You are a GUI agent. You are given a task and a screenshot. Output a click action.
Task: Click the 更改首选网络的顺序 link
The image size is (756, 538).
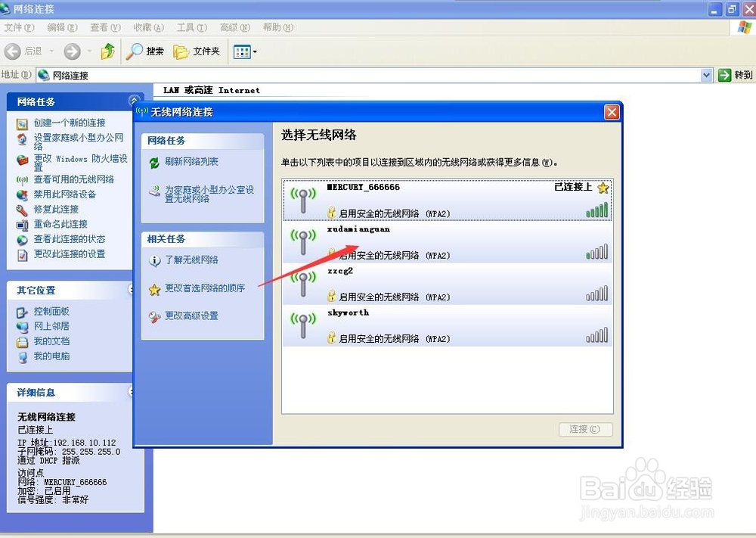click(203, 290)
